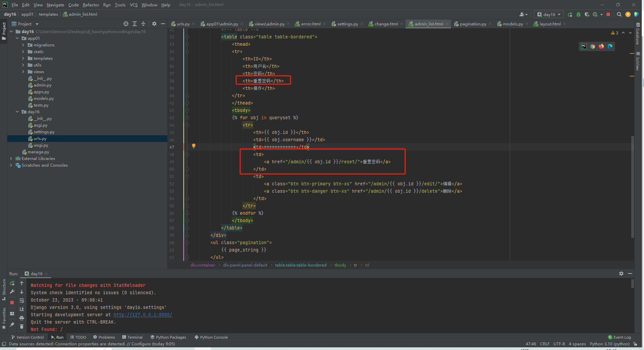Click the warnings count indicator 3
The height and width of the screenshot is (350, 644).
[615, 33]
